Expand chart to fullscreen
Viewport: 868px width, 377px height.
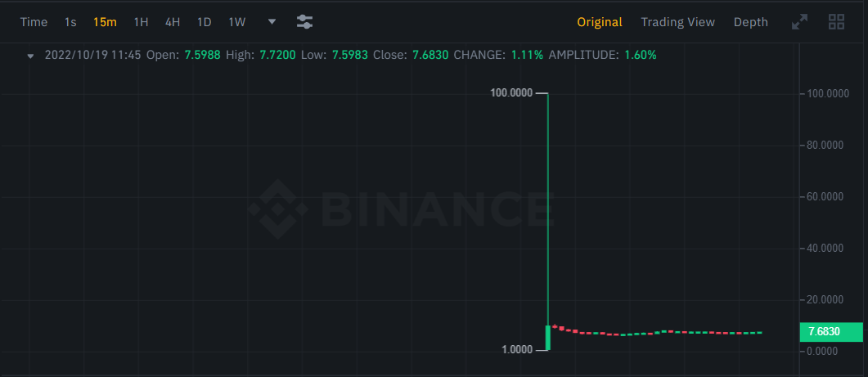(x=799, y=22)
